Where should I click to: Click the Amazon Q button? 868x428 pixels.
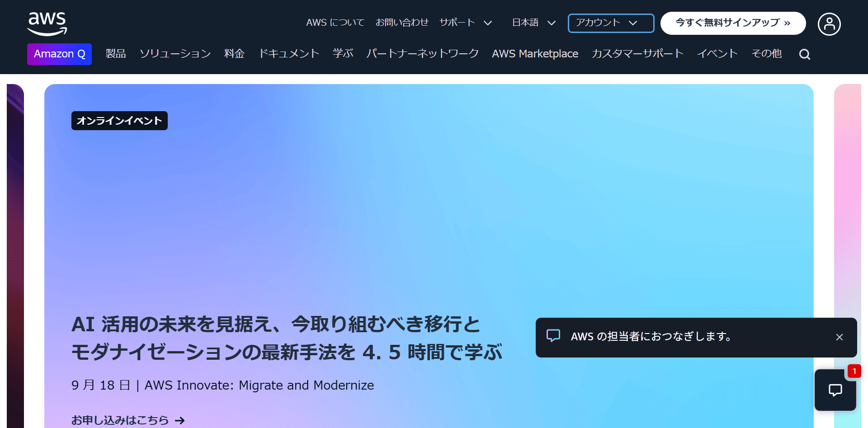[x=59, y=54]
